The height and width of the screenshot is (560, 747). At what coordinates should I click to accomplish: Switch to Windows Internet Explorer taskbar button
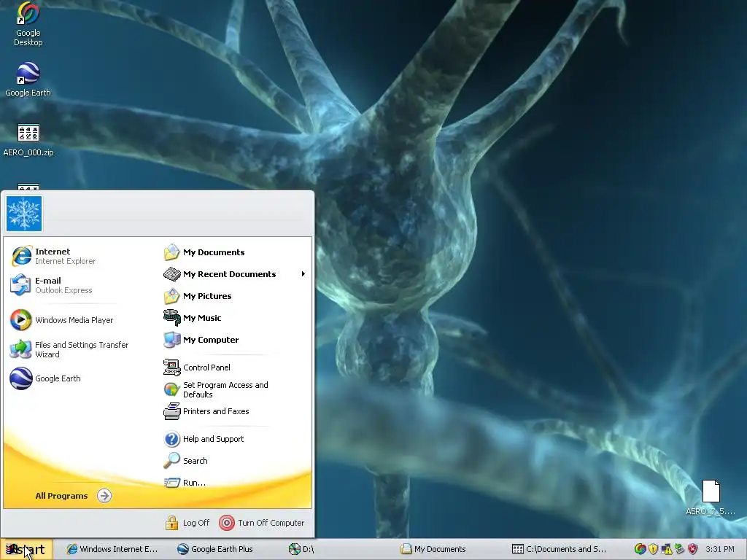pos(112,549)
